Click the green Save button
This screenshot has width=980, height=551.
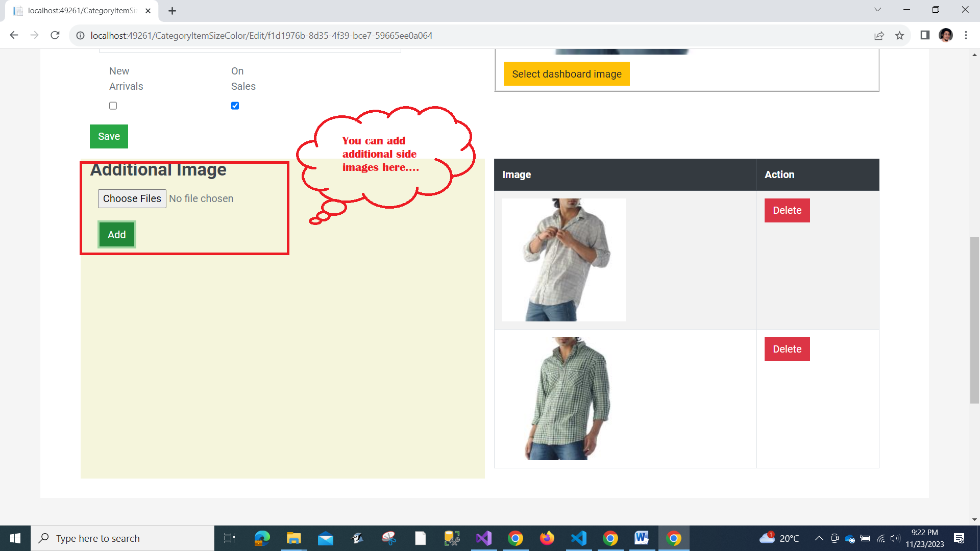tap(109, 136)
